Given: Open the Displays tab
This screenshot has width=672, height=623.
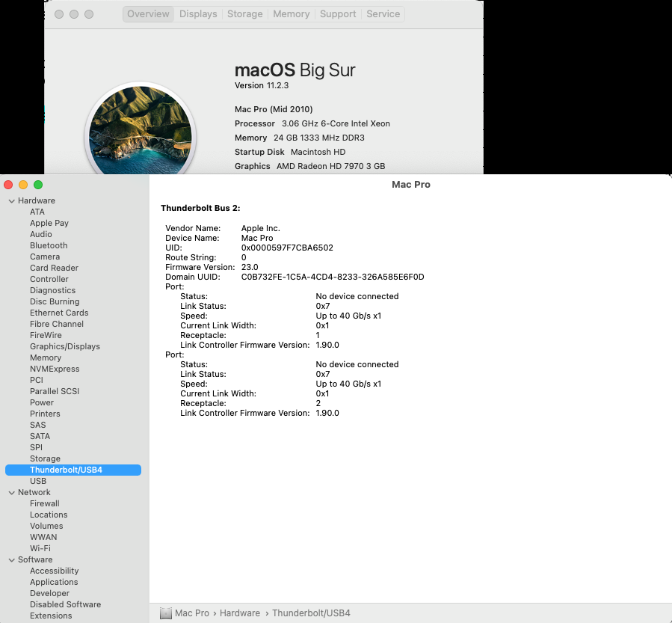Looking at the screenshot, I should click(198, 14).
